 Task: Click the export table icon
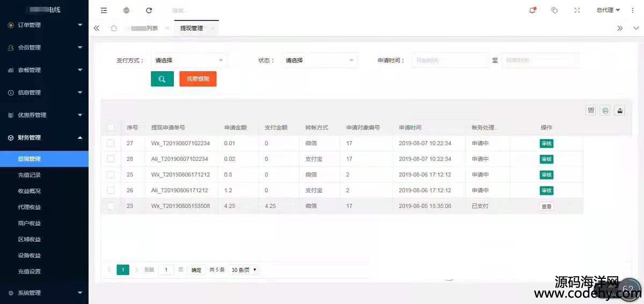coord(619,110)
